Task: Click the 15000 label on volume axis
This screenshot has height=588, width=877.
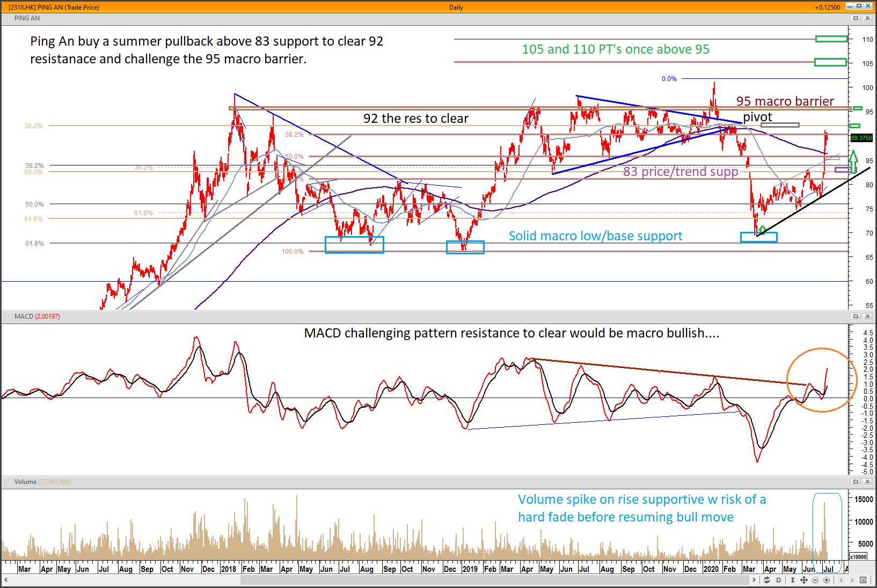Action: tap(864, 499)
